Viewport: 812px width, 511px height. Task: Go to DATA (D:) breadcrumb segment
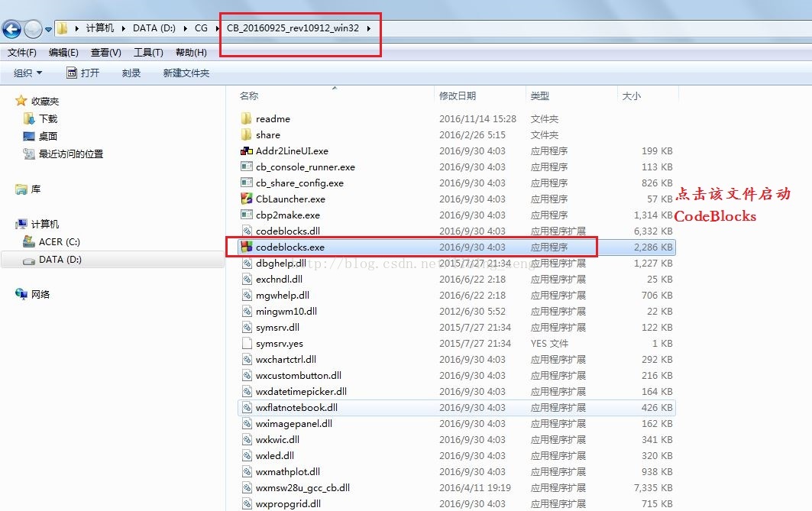(x=154, y=28)
